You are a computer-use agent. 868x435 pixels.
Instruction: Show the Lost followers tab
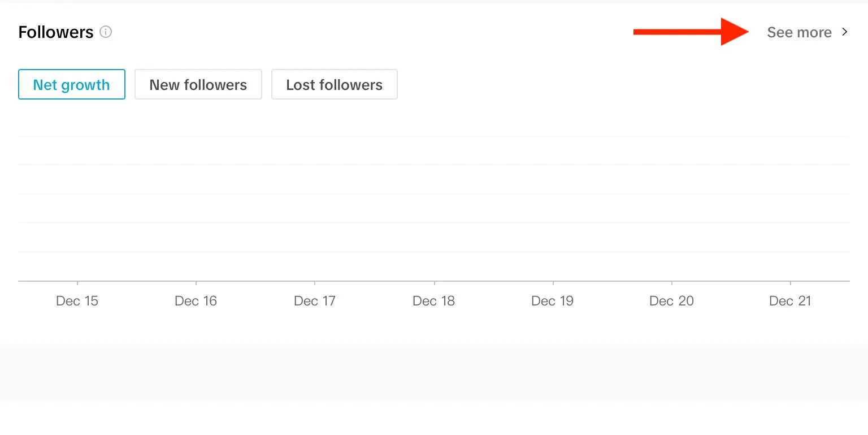335,84
